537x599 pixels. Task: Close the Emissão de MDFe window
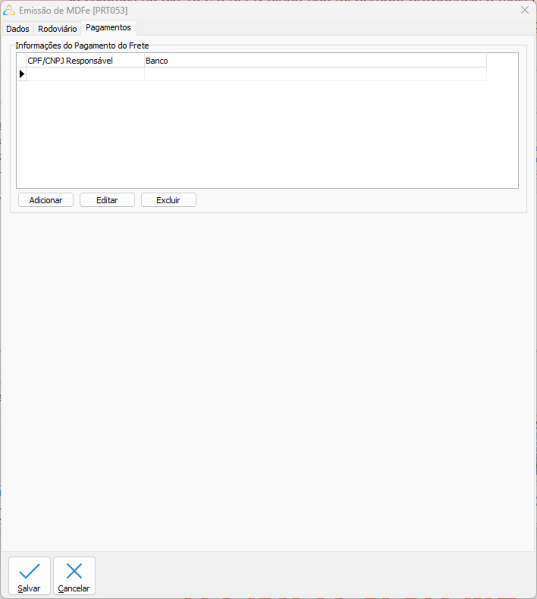525,10
